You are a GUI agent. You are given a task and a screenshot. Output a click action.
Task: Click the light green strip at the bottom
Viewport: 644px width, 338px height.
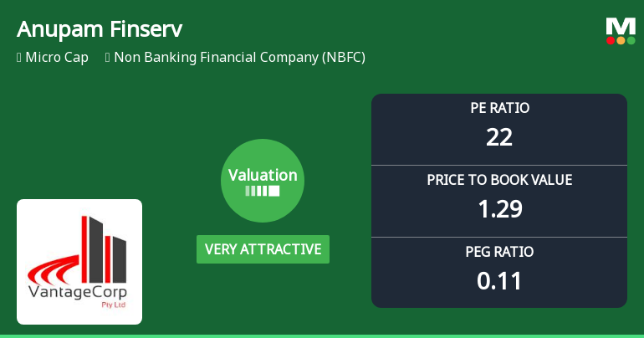(x=322, y=335)
